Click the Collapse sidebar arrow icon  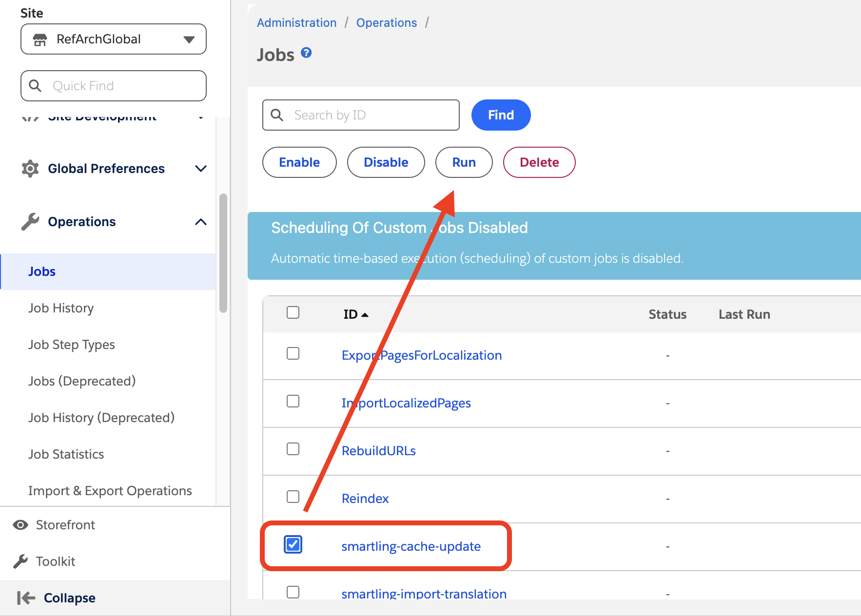(x=26, y=598)
